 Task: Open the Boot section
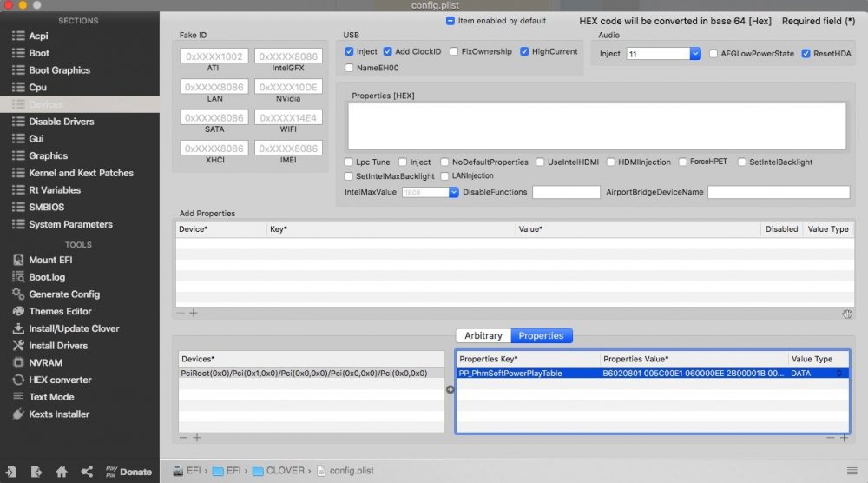coord(39,53)
